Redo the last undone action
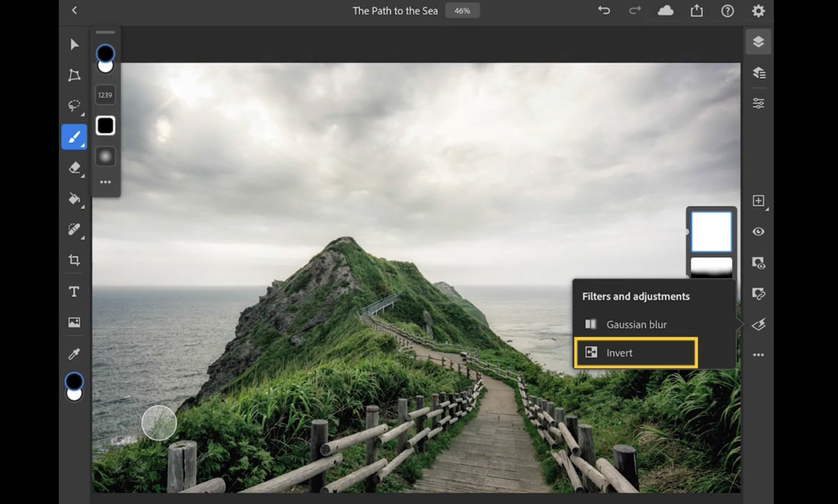The height and width of the screenshot is (504, 838). [635, 10]
